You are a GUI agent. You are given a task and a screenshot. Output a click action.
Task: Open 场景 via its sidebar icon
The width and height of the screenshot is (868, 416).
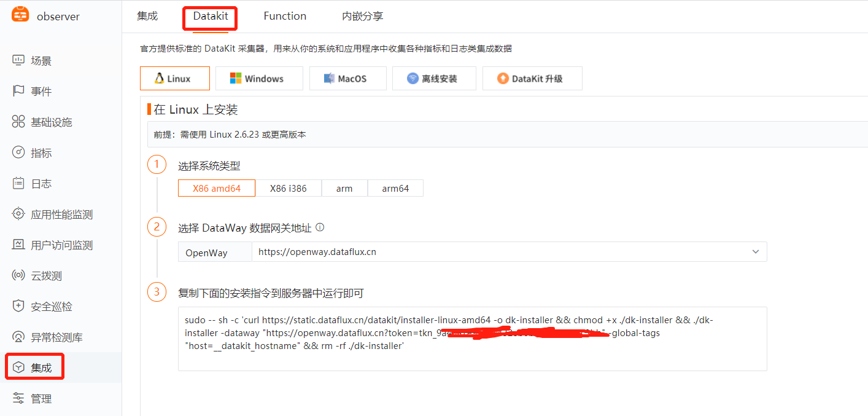click(x=19, y=60)
